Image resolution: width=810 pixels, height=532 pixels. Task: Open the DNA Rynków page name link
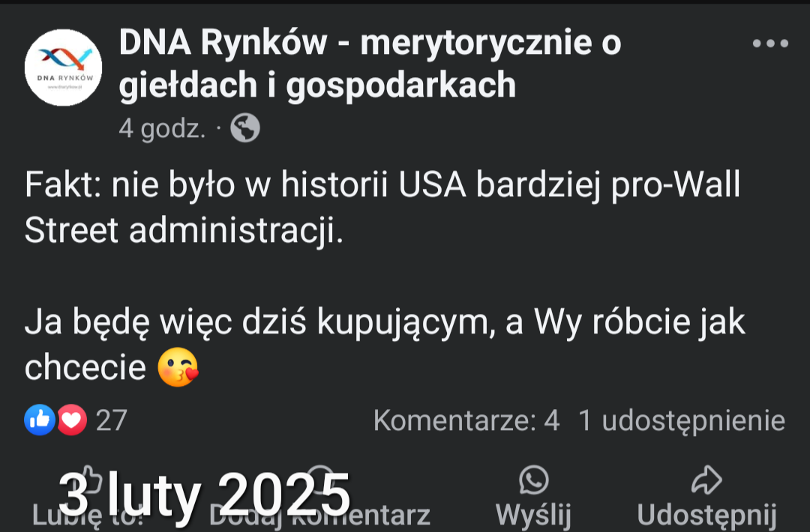(370, 64)
